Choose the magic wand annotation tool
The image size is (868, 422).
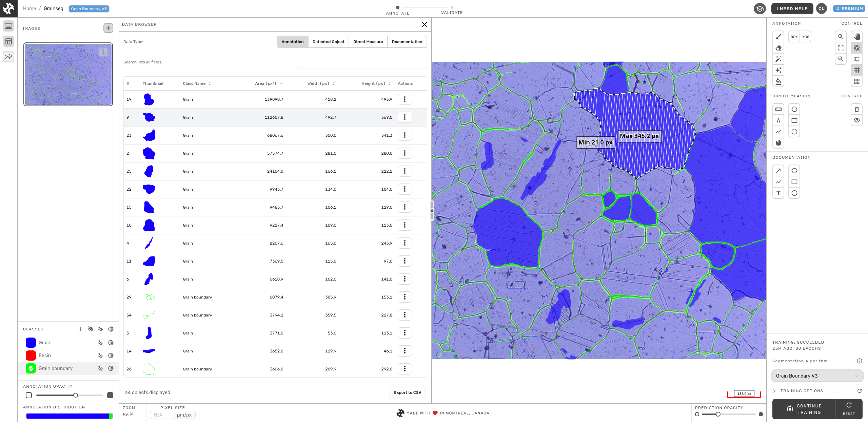(x=778, y=59)
